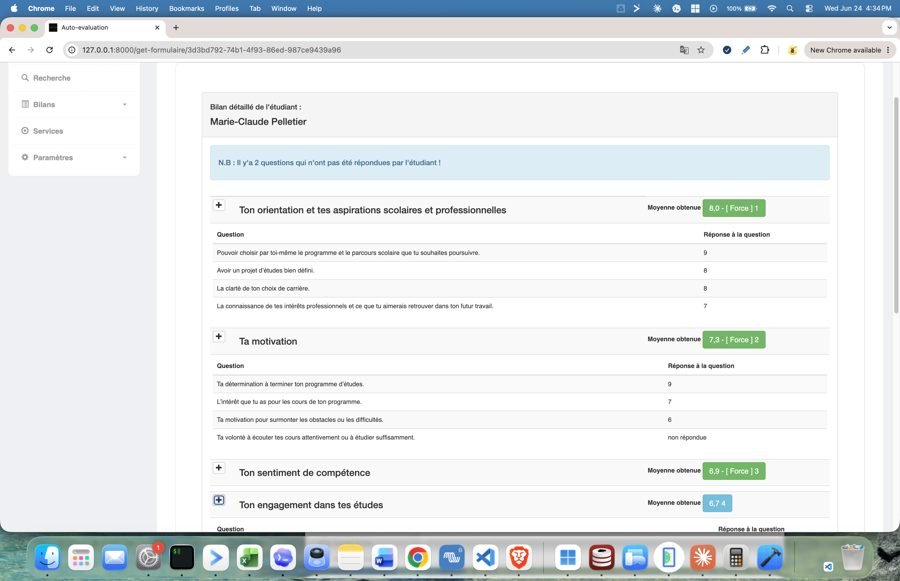Click the battery status indicator
The height and width of the screenshot is (581, 900).
coord(741,9)
